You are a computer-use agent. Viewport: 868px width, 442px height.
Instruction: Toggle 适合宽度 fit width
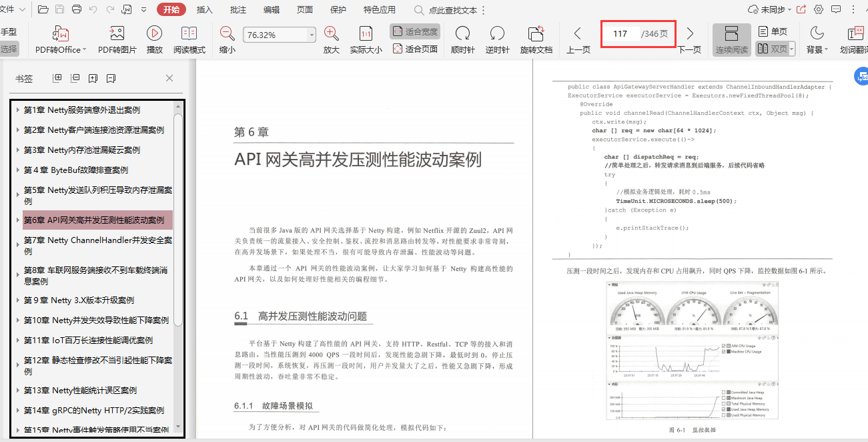415,31
